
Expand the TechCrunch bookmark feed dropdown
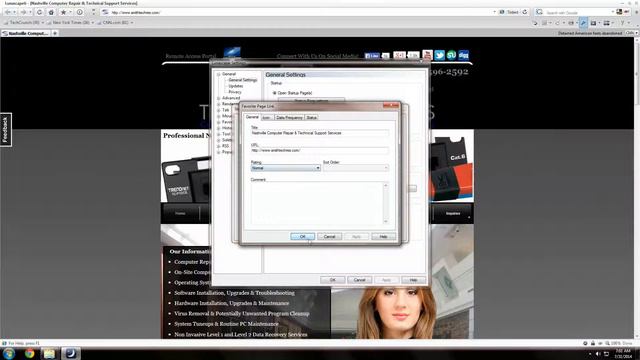[43, 23]
